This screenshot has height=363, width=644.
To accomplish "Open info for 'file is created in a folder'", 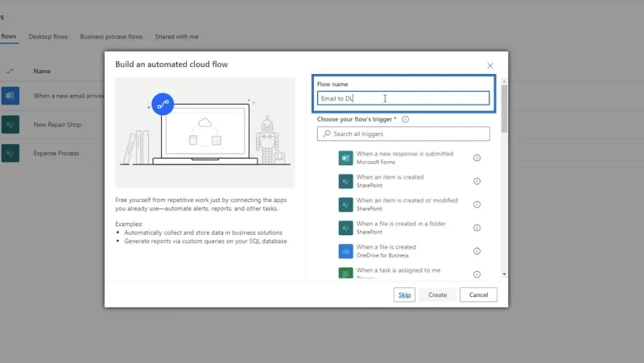I will 477,228.
